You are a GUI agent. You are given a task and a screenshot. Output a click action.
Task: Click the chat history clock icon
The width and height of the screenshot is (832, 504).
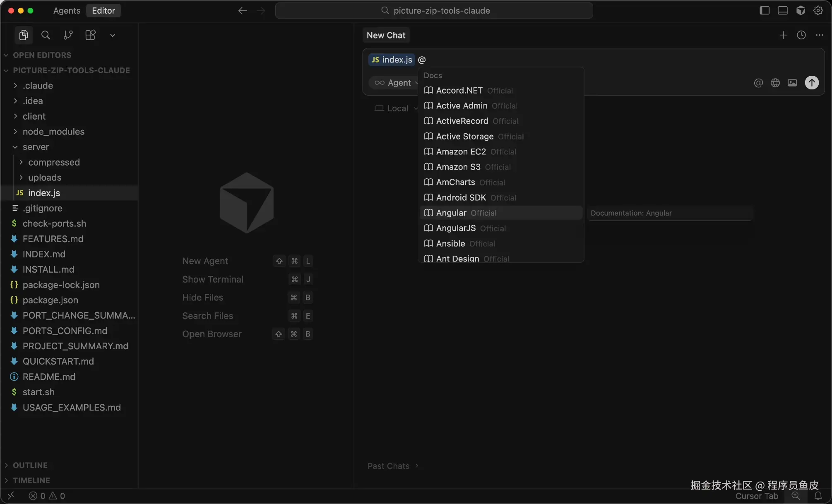pyautogui.click(x=801, y=35)
